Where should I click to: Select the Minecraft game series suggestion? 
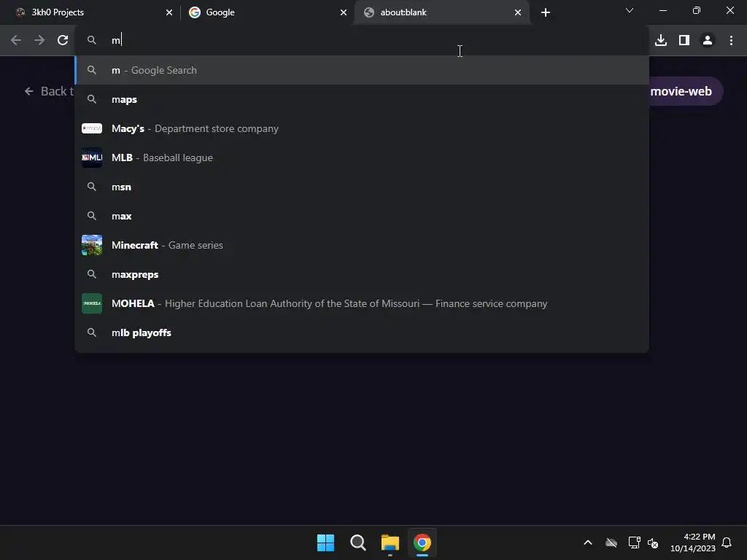[x=362, y=245]
